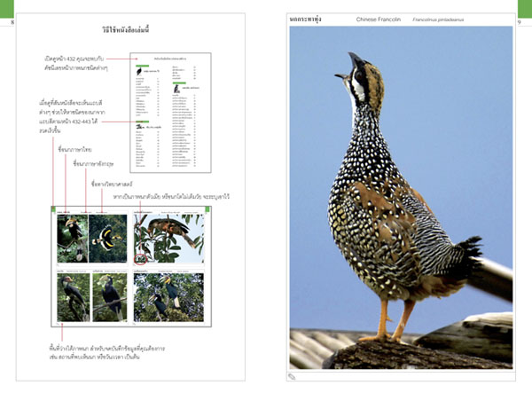Click the English name "Chinese Francolin"

pyautogui.click(x=379, y=20)
